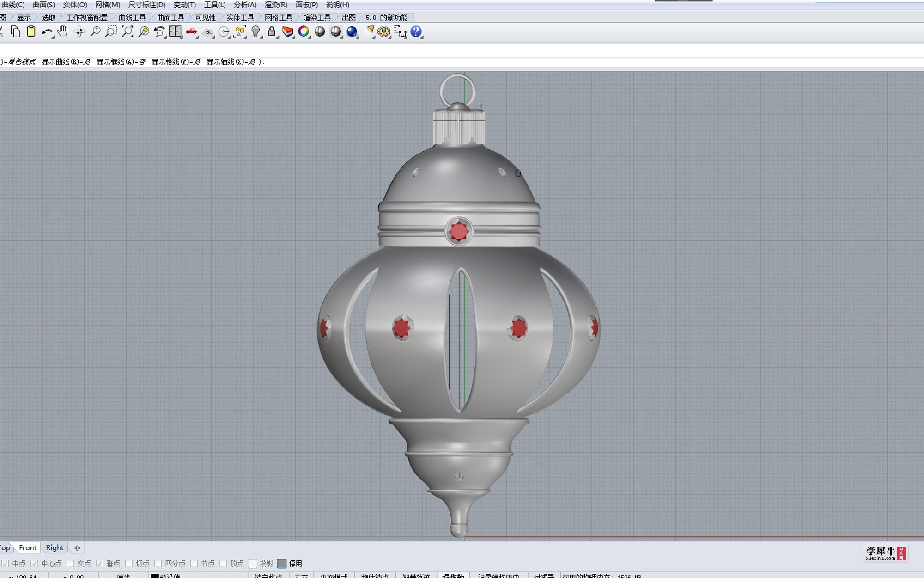This screenshot has width=924, height=578.
Task: Open the 实体(O) menu
Action: [x=75, y=5]
